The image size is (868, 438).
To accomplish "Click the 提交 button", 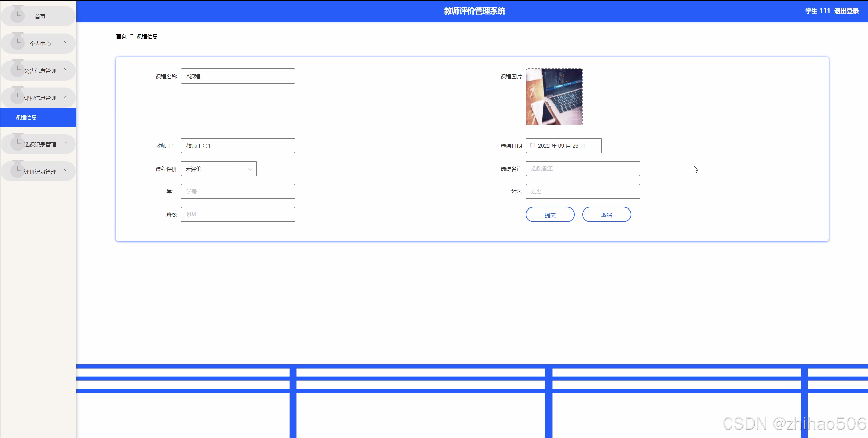I will tap(550, 215).
